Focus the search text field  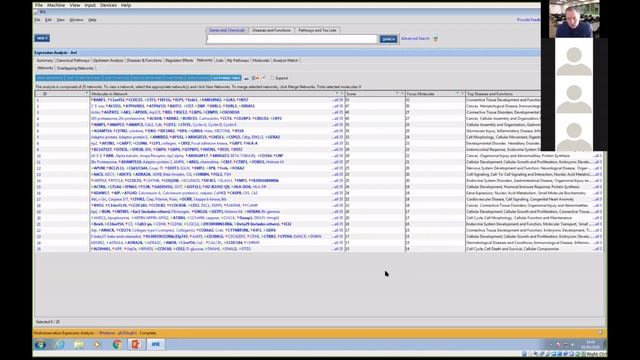(x=292, y=39)
